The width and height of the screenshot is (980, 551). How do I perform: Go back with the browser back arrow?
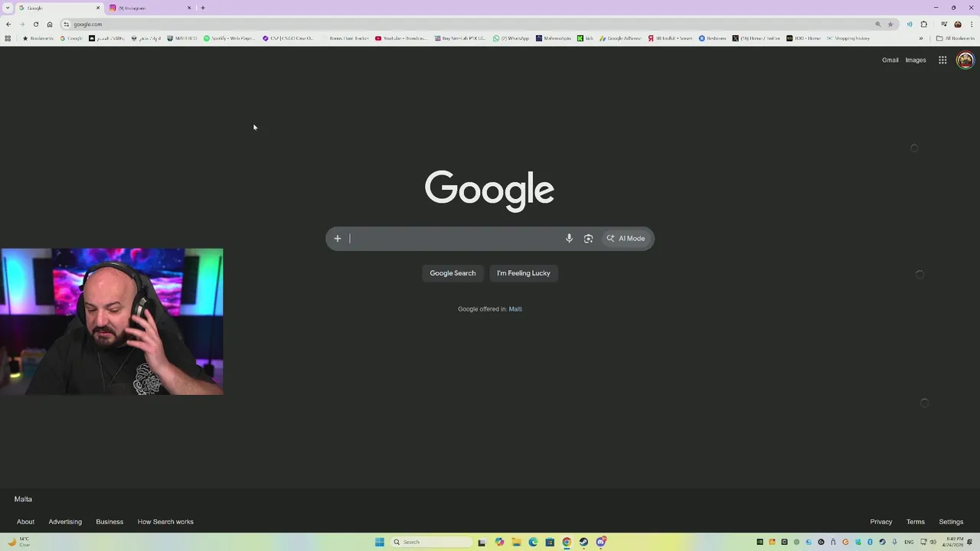point(8,24)
